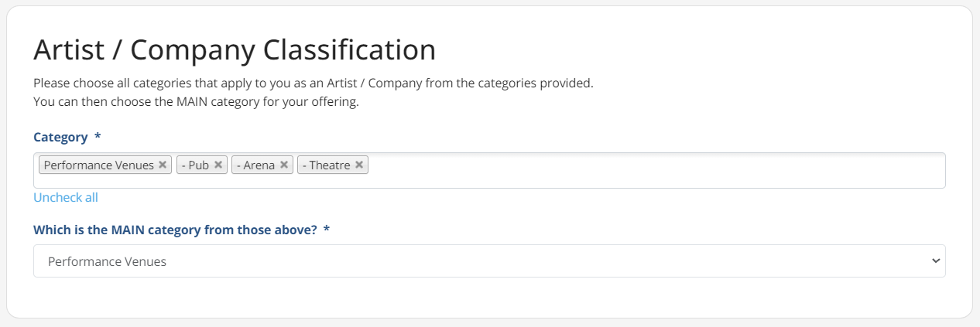Click the Artist / Company Classification heading
This screenshot has height=327, width=980.
coord(235,50)
